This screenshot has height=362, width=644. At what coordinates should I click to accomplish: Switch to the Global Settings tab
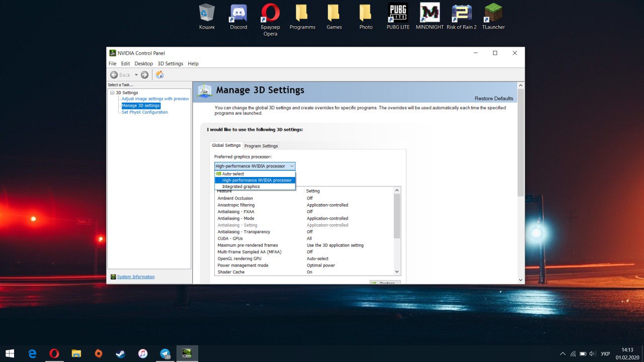[226, 145]
